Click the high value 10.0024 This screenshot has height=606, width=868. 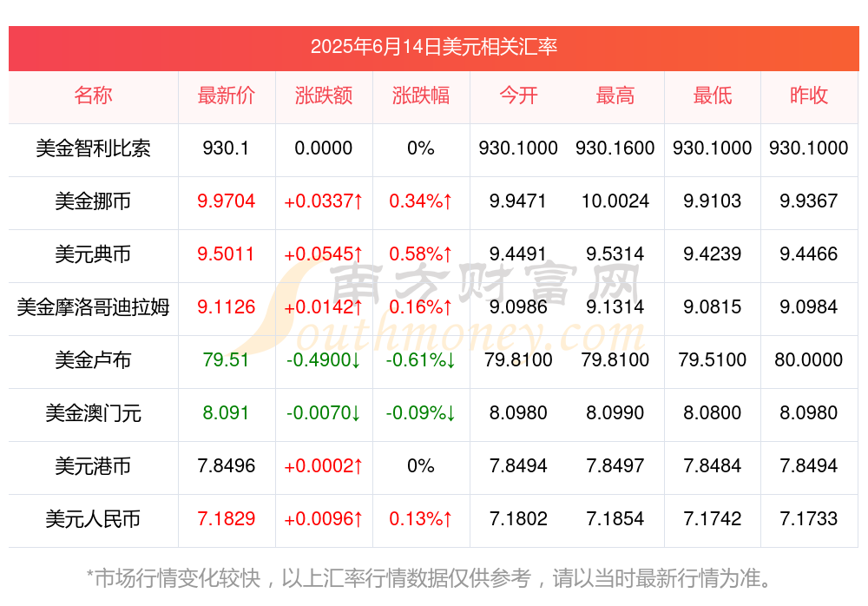[x=615, y=201]
